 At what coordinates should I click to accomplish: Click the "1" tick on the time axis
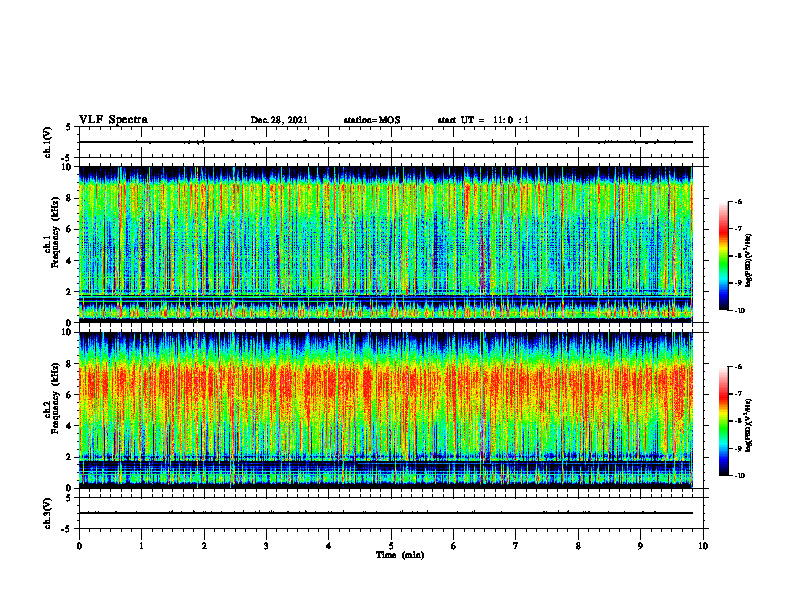pos(141,546)
